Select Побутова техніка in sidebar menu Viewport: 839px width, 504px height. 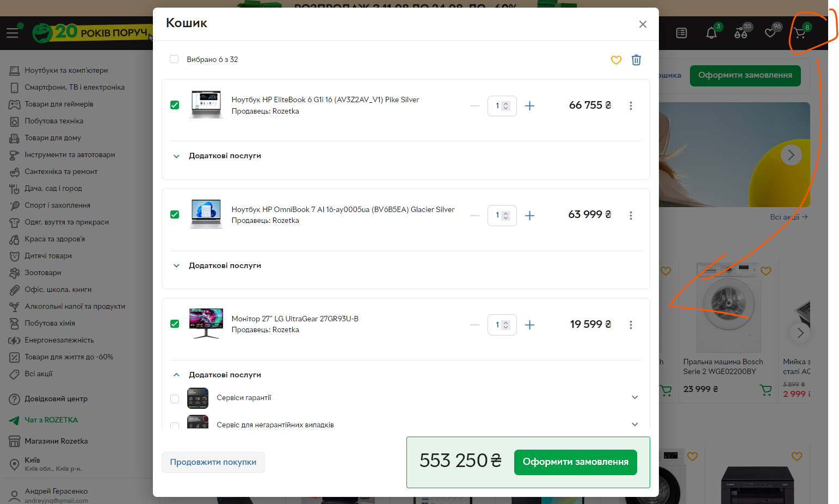54,121
